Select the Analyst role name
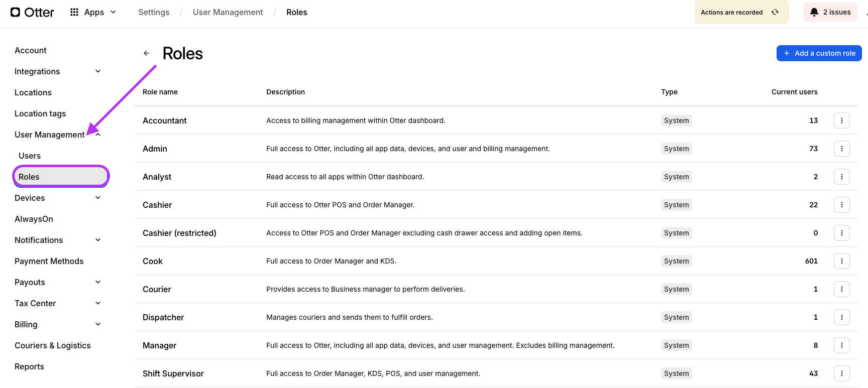The height and width of the screenshot is (388, 868). (157, 177)
